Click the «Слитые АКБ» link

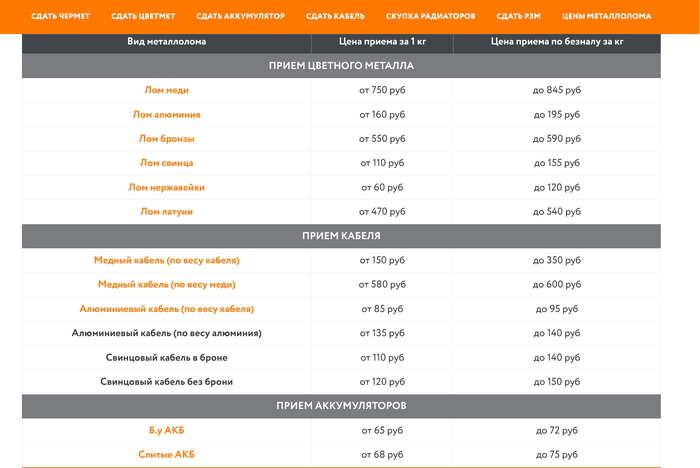[166, 455]
